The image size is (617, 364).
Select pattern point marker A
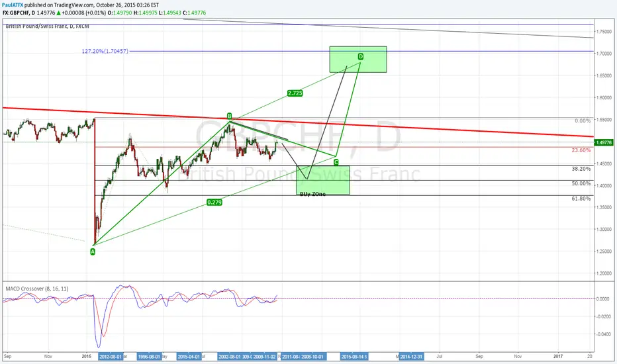(x=93, y=252)
